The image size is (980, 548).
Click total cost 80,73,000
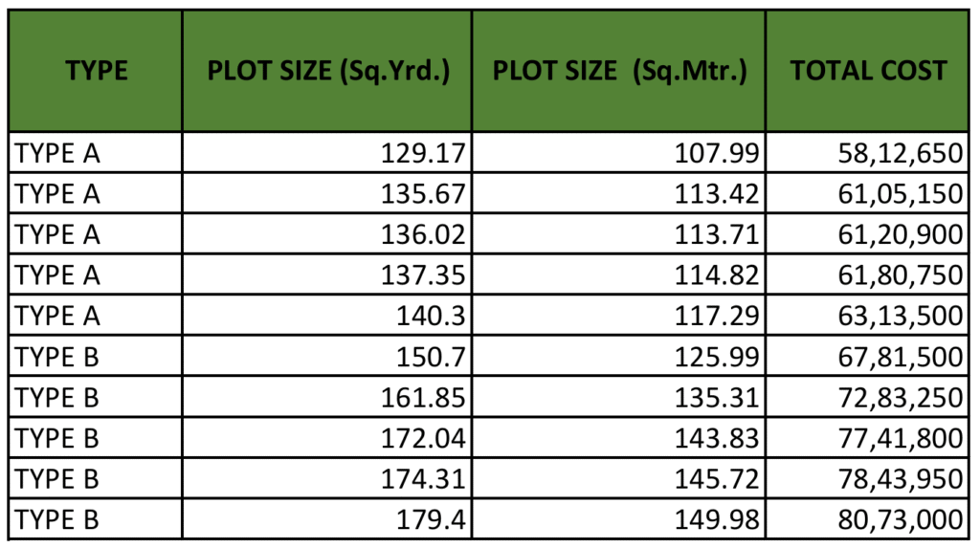pyautogui.click(x=867, y=518)
